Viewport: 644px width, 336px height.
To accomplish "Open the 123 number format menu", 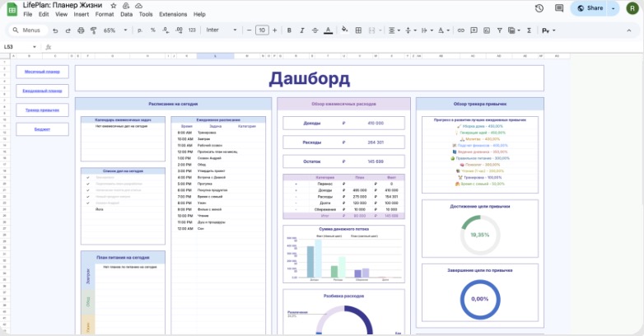I will point(192,30).
